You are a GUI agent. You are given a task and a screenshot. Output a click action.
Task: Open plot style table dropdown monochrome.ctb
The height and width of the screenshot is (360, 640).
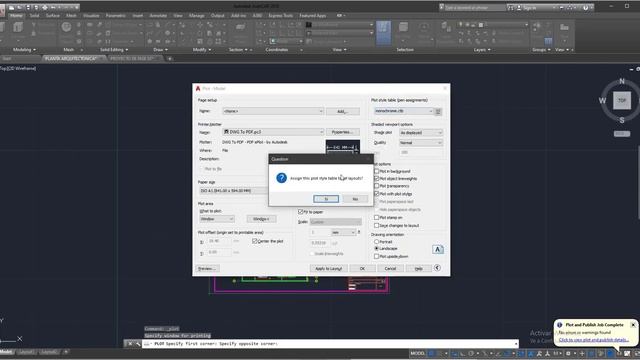point(404,111)
